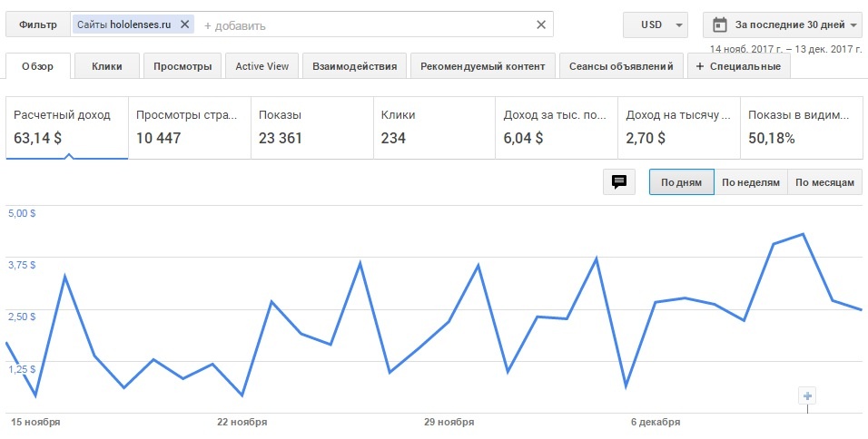
Task: Select the Показы metric card
Action: coord(311,128)
